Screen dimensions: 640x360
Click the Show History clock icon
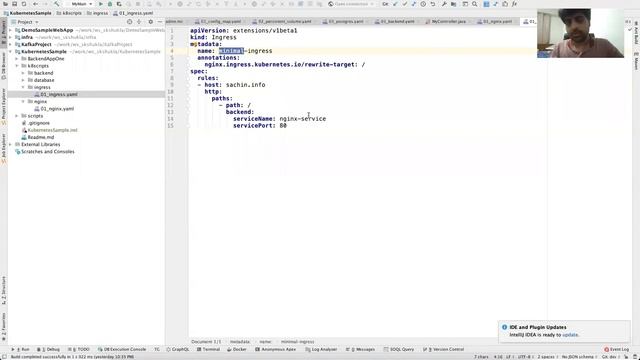423,4
